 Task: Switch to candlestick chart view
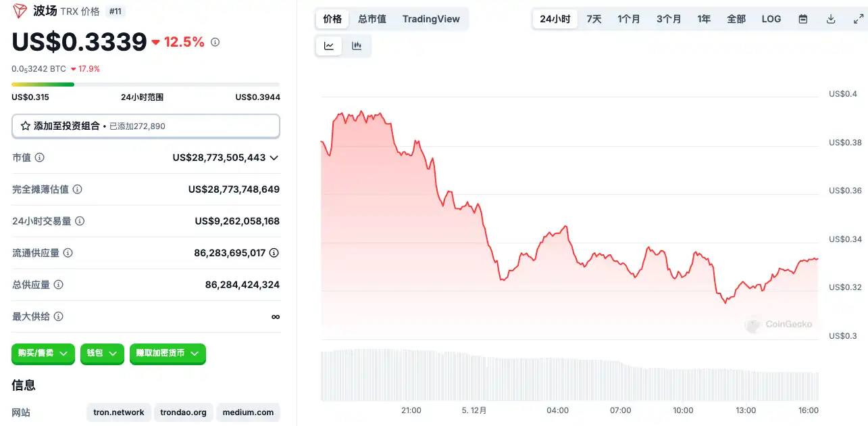357,46
